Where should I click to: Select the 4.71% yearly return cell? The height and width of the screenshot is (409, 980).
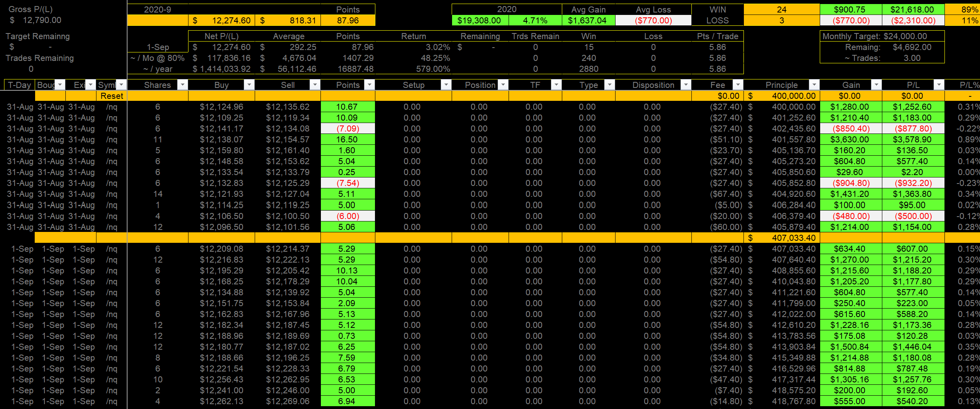point(535,20)
